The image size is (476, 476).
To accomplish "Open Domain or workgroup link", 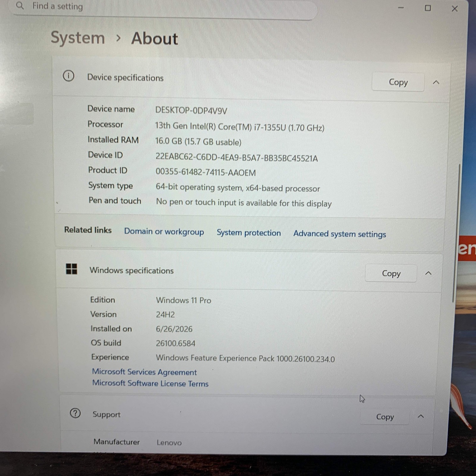I will (x=164, y=231).
